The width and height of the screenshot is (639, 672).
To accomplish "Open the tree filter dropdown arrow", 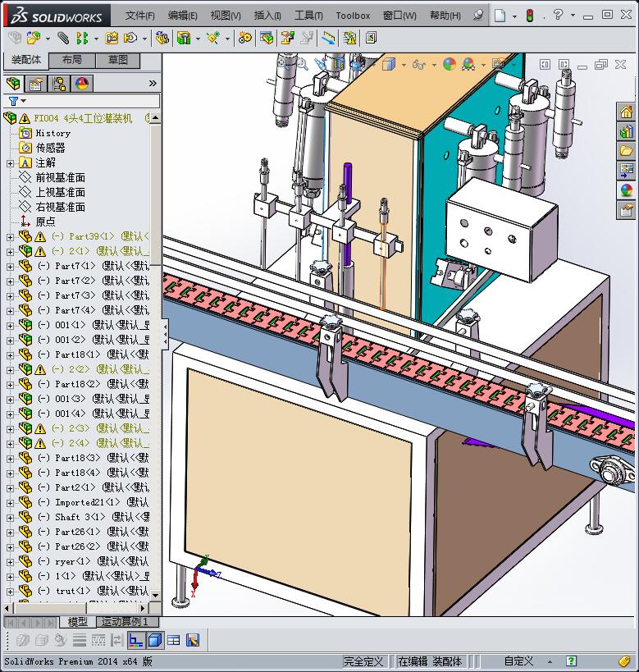I will click(24, 101).
